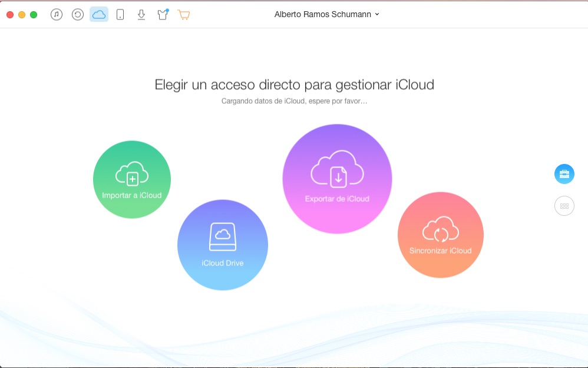The height and width of the screenshot is (368, 588).
Task: Expand the Alberto Ramos Schumann account dropdown
Action: tap(326, 14)
